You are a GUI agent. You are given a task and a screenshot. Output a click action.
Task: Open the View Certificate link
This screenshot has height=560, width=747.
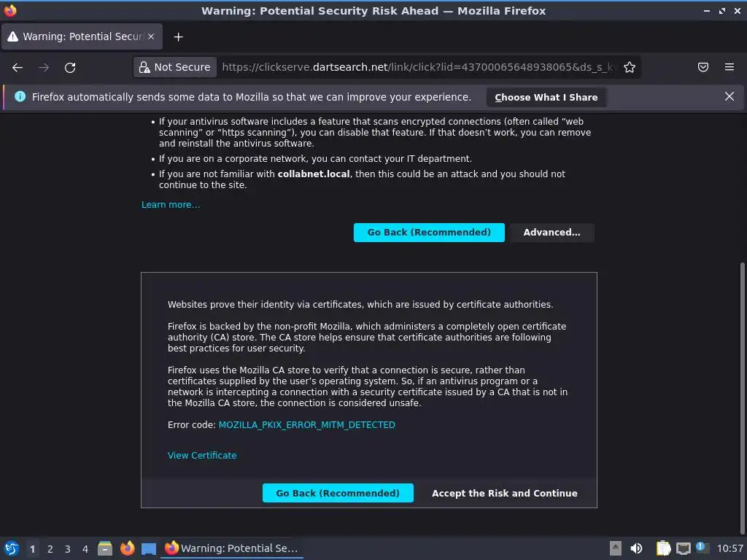pyautogui.click(x=202, y=455)
